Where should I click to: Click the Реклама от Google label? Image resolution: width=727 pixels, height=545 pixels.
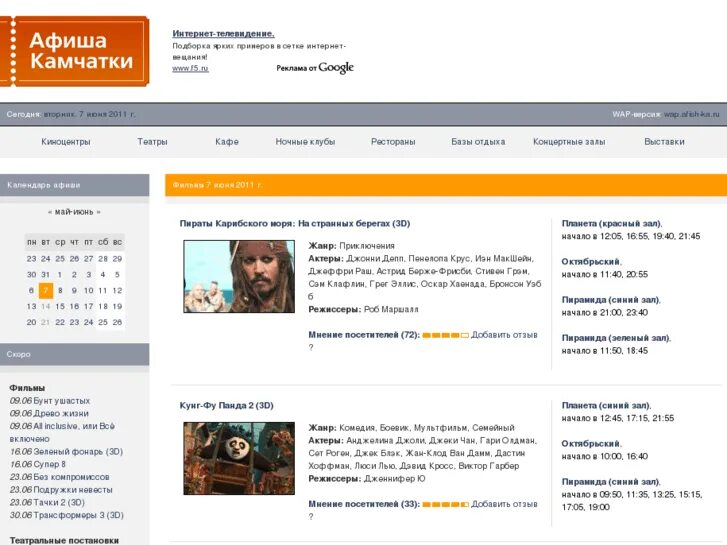[x=315, y=68]
